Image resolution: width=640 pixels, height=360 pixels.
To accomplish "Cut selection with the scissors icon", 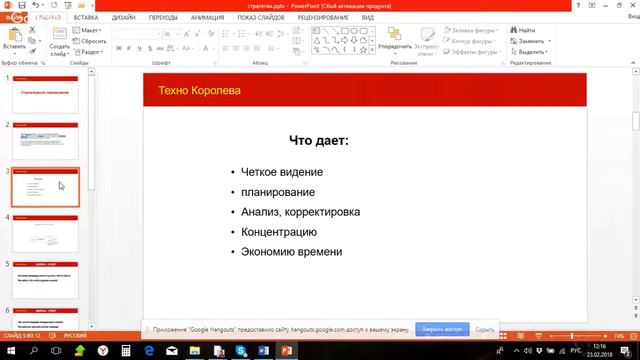I will coord(32,30).
